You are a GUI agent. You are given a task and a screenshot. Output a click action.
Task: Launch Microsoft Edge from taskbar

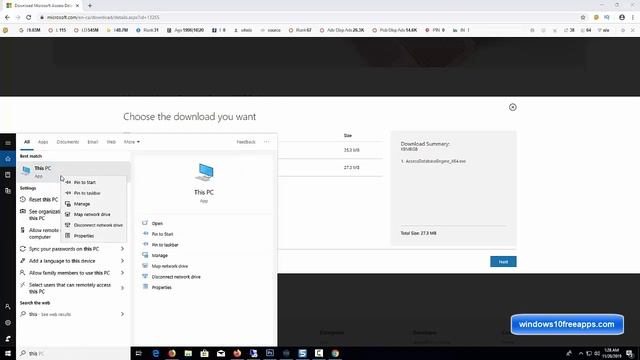click(156, 353)
